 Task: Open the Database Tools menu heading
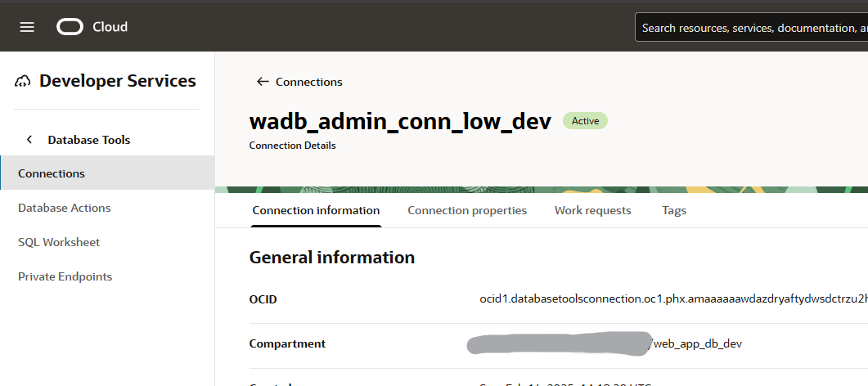[89, 140]
